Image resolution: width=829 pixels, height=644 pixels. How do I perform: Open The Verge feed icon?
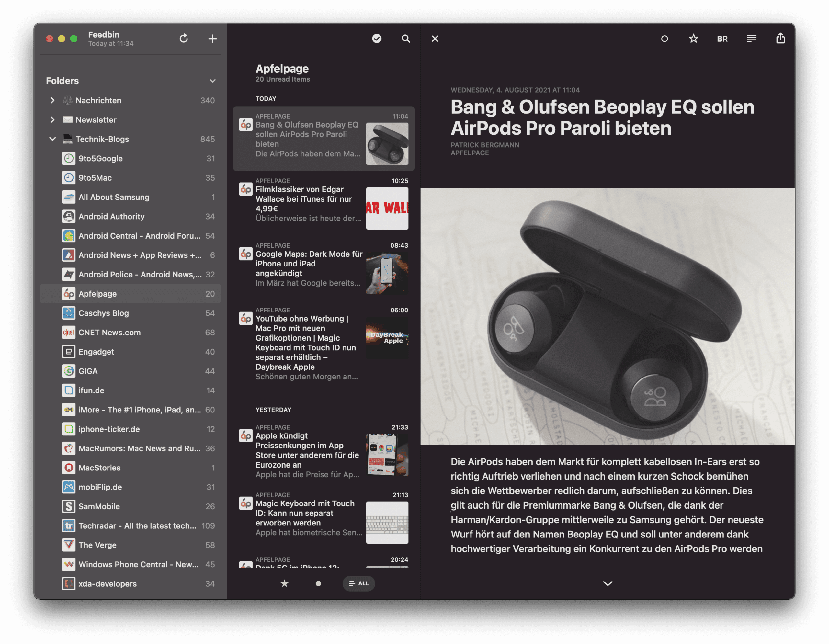69,545
